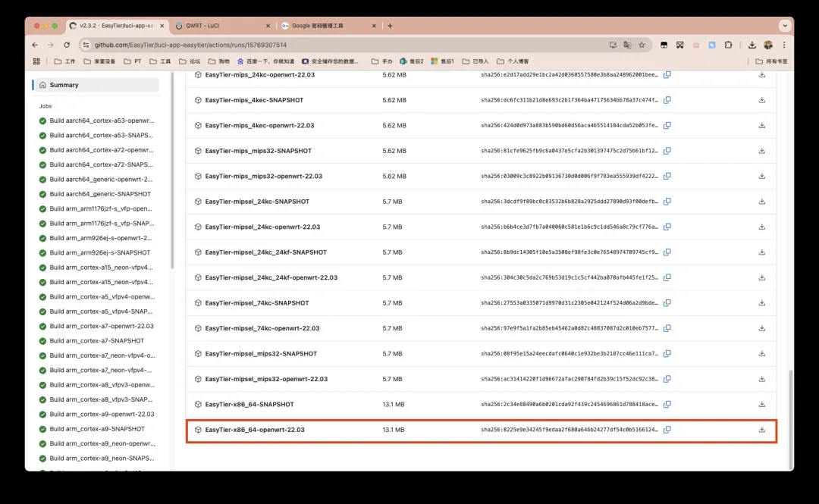Close the QWRT - LuCI tab
The image size is (819, 504).
click(x=268, y=26)
